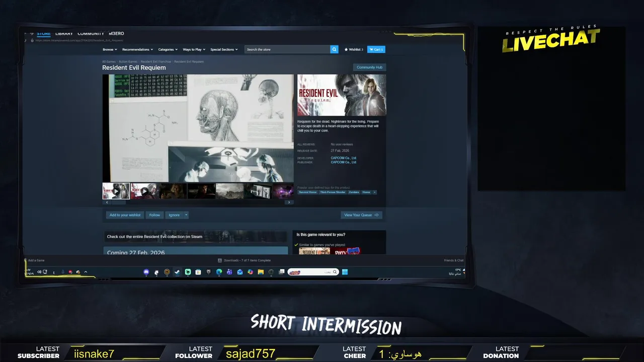Image resolution: width=644 pixels, height=362 pixels.
Task: Click the Downloads icon in Steam footer
Action: tap(220, 260)
